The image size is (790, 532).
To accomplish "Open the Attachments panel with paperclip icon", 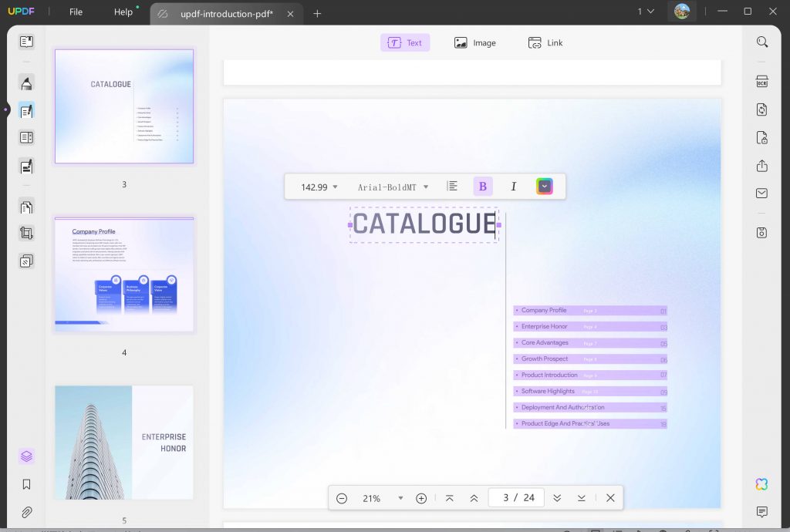I will [x=26, y=512].
